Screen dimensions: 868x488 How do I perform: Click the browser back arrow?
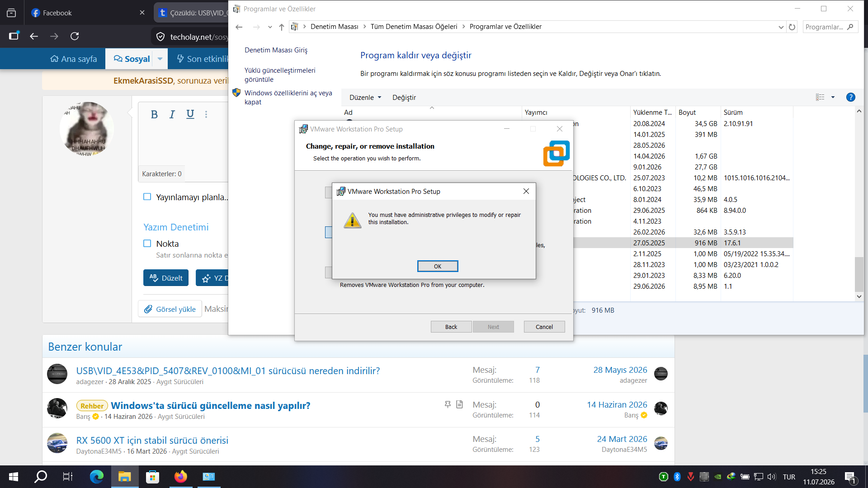34,36
